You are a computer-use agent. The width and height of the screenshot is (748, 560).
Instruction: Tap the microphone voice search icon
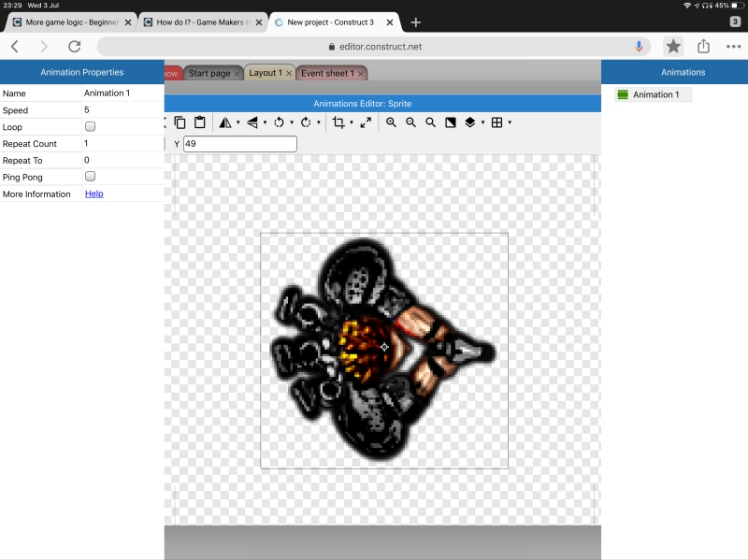[639, 46]
